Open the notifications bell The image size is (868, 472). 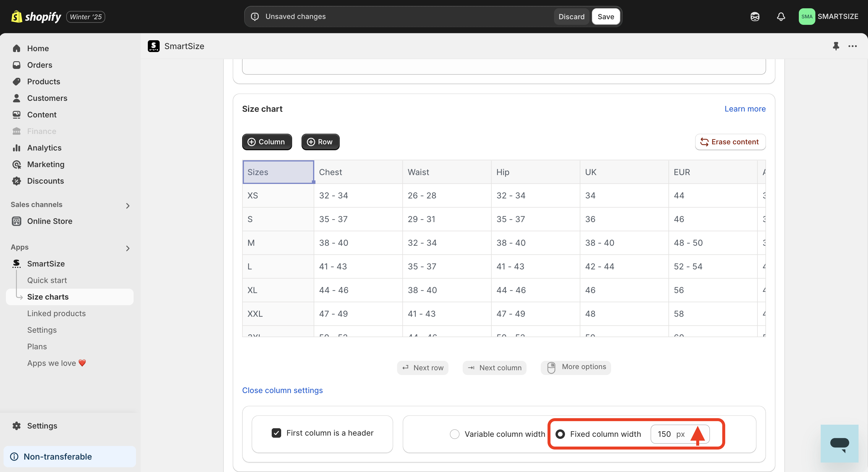[x=781, y=17]
